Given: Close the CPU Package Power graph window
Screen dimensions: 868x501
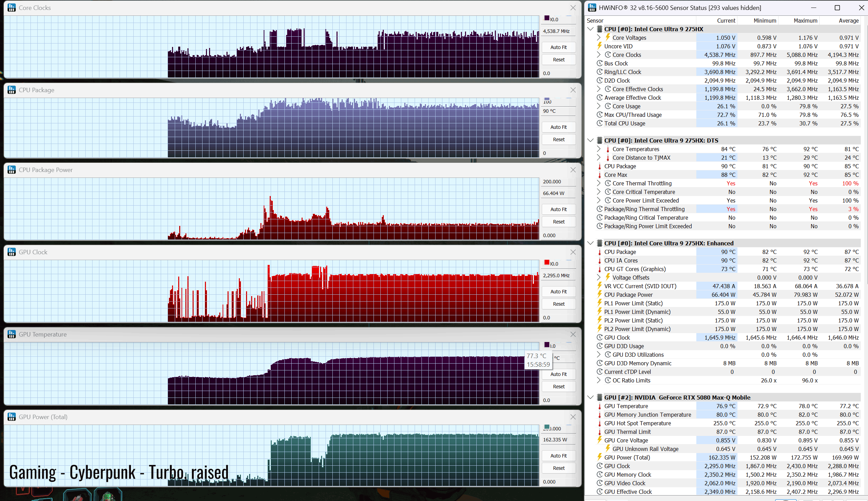Looking at the screenshot, I should pos(573,170).
